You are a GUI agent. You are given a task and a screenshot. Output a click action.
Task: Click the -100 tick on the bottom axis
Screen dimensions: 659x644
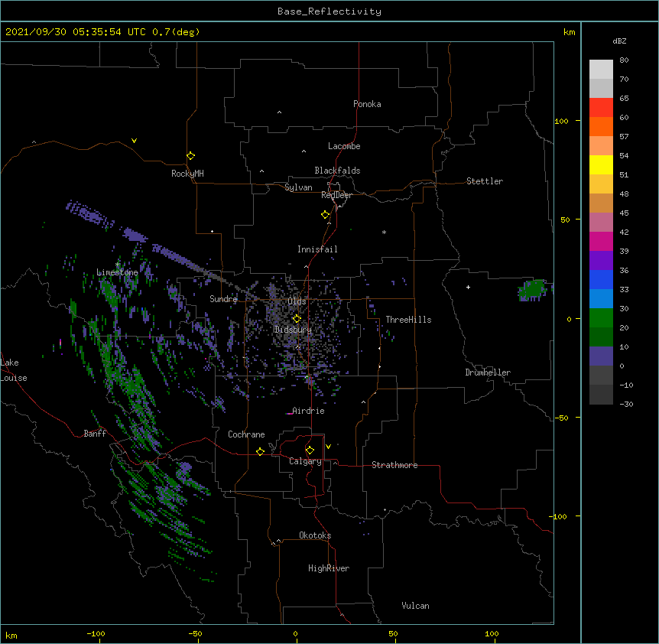tap(96, 633)
